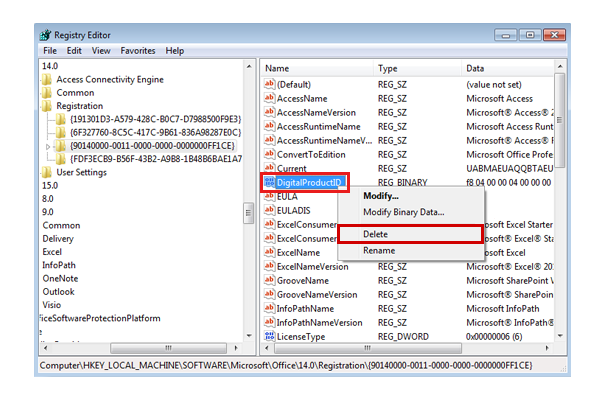Click the string icon beside EULA

click(269, 196)
